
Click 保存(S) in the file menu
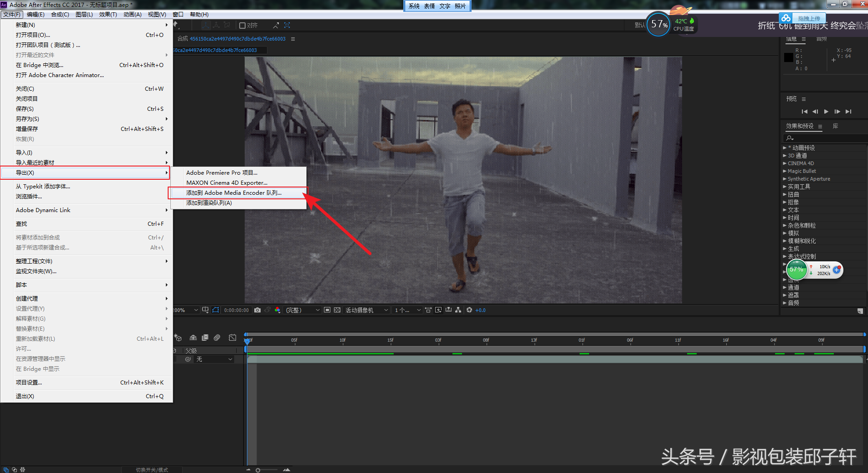(x=87, y=109)
